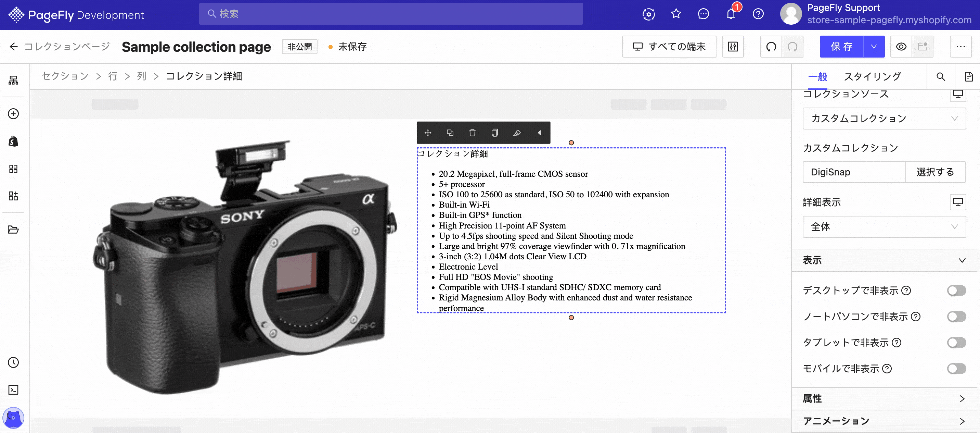Click the Sample collection page title

click(x=196, y=47)
